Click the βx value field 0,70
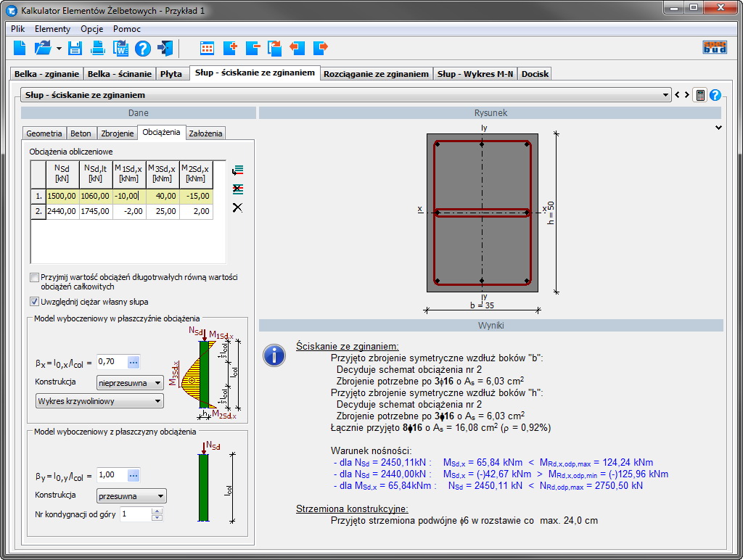Screen dimensions: 743x560 click(112, 362)
